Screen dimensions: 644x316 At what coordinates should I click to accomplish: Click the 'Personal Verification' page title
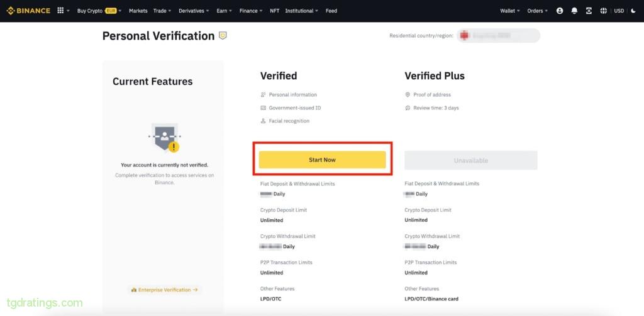pos(158,36)
